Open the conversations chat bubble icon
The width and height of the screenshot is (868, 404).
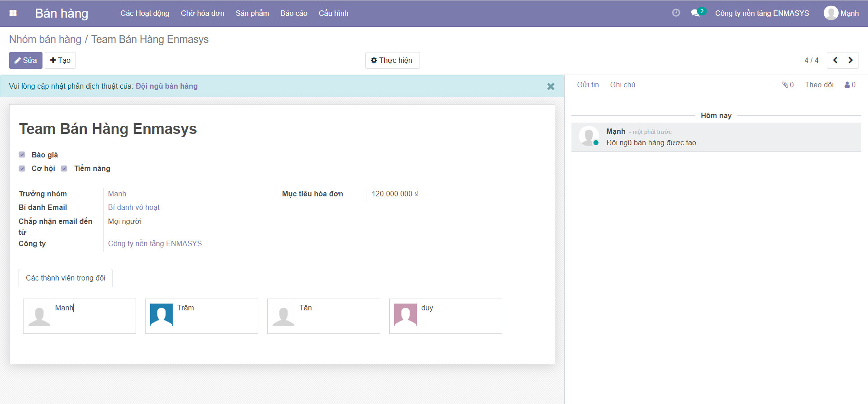tap(695, 13)
